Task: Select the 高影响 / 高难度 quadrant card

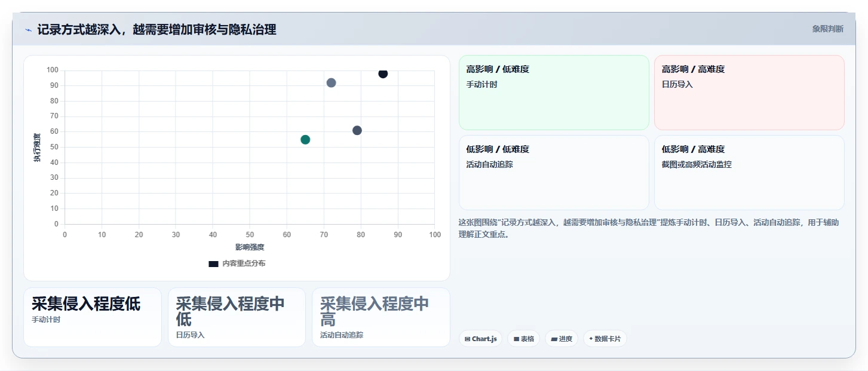Action: point(749,93)
